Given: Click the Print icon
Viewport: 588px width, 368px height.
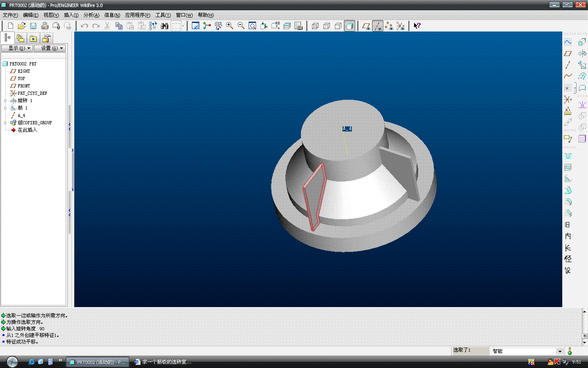Looking at the screenshot, I should pos(45,26).
